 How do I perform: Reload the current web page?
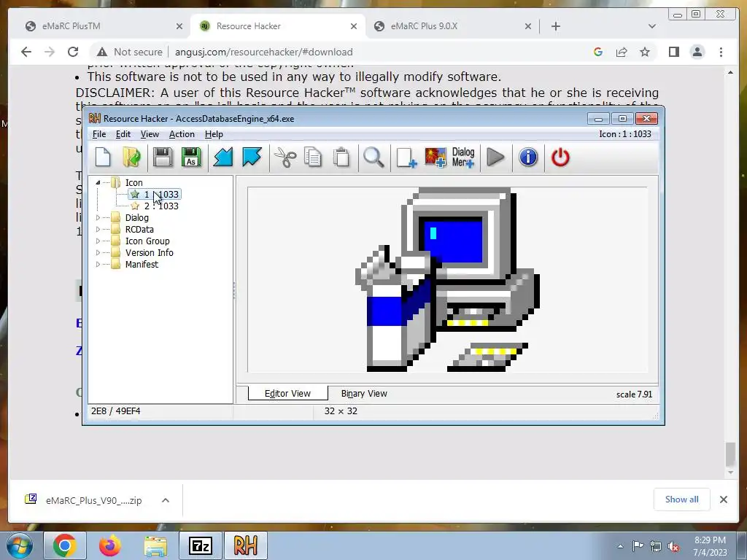tap(73, 52)
